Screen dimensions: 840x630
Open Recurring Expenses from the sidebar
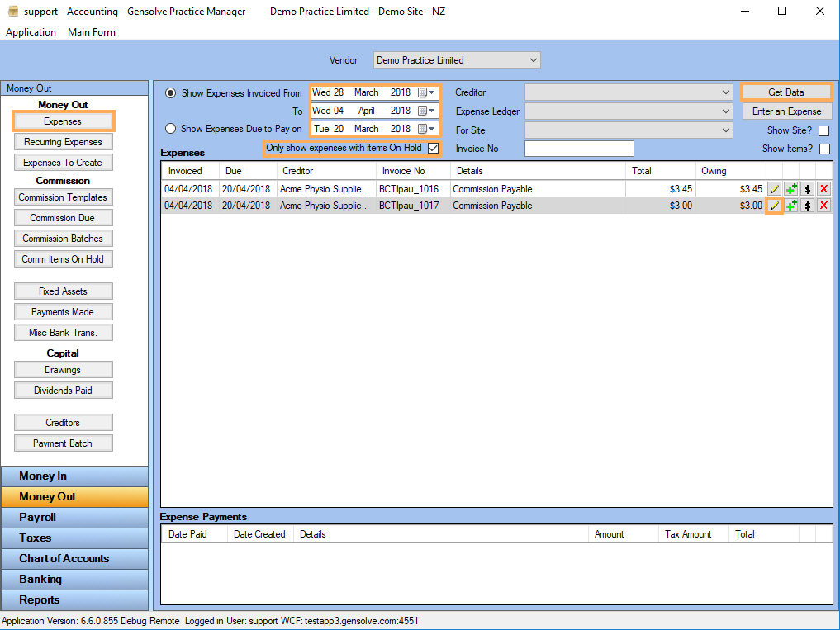pos(63,142)
